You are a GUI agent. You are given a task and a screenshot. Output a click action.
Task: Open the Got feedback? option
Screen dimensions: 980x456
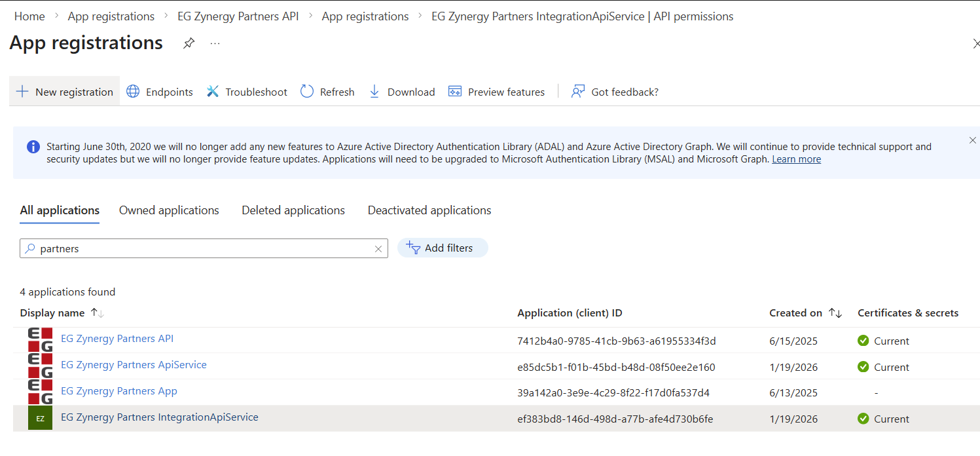(x=615, y=92)
